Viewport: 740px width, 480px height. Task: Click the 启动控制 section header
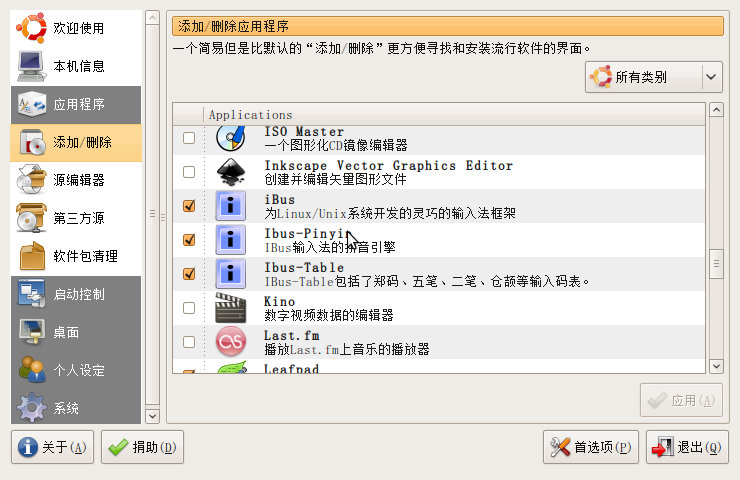76,295
